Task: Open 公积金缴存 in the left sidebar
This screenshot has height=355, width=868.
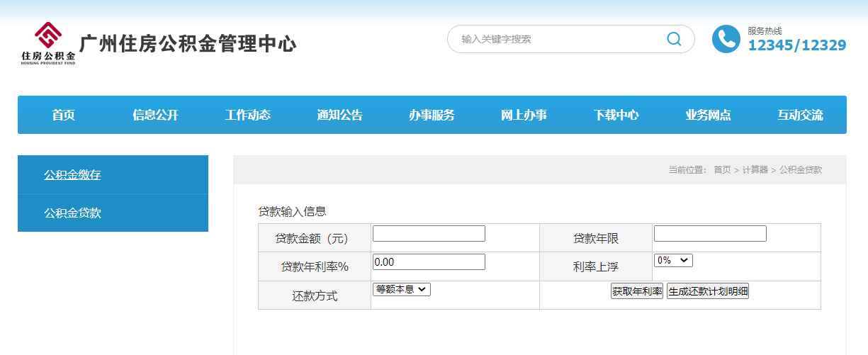Action: 72,174
